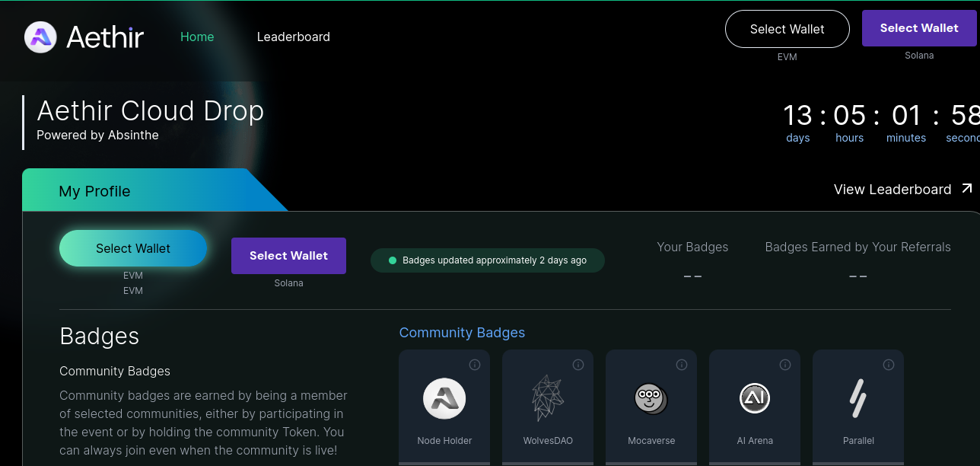Click the 13 days countdown value
This screenshot has width=980, height=466.
[797, 116]
